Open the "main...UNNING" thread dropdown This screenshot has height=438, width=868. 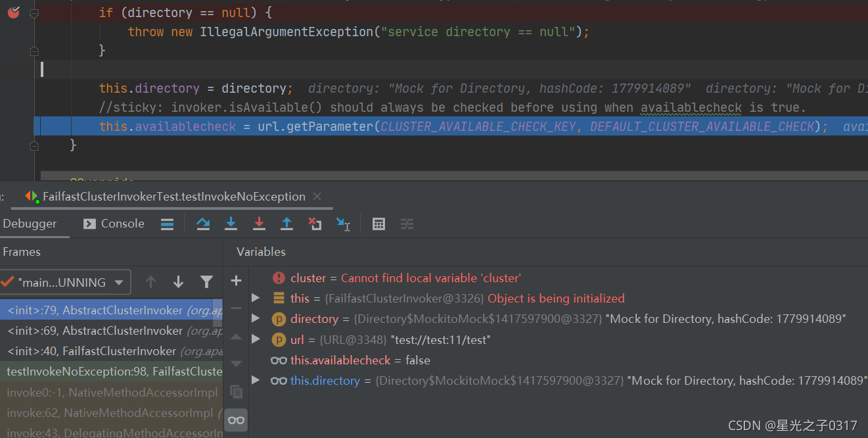pos(64,282)
